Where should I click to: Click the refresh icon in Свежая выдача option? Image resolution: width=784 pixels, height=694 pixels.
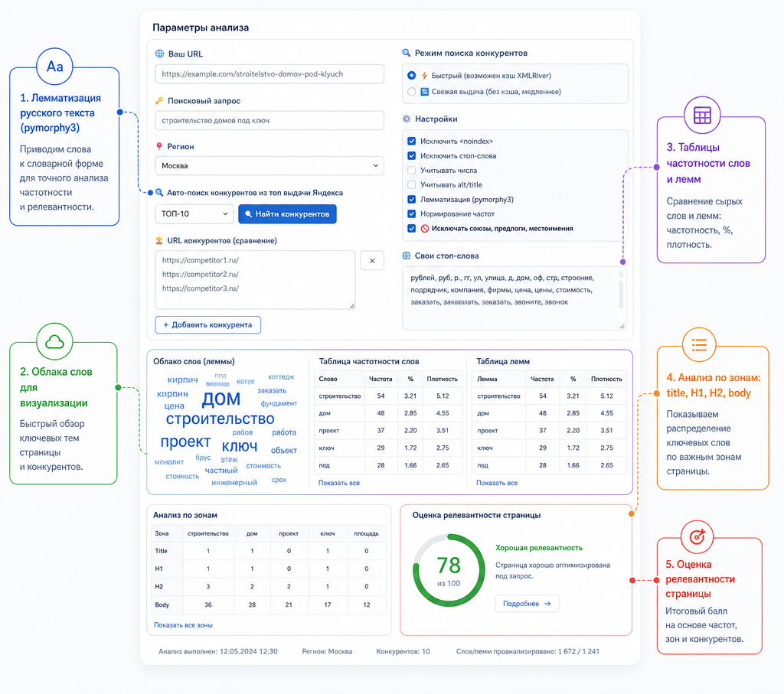point(424,91)
